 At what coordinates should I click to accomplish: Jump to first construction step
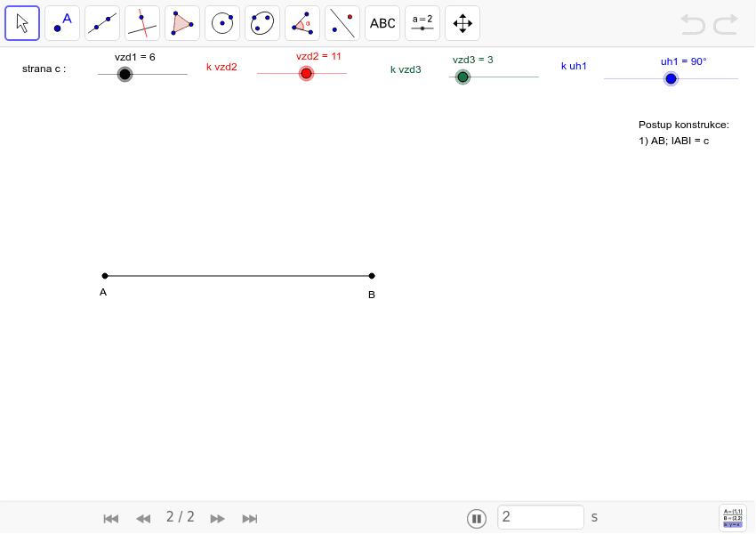111,519
